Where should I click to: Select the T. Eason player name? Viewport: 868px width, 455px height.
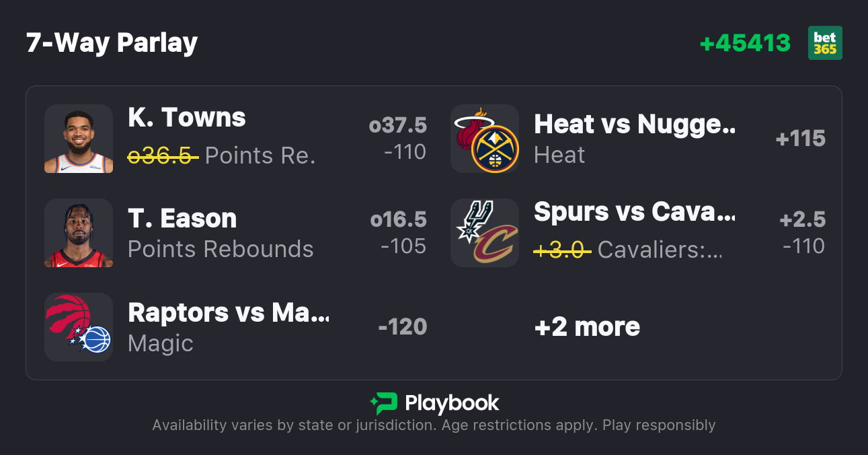pos(182,219)
